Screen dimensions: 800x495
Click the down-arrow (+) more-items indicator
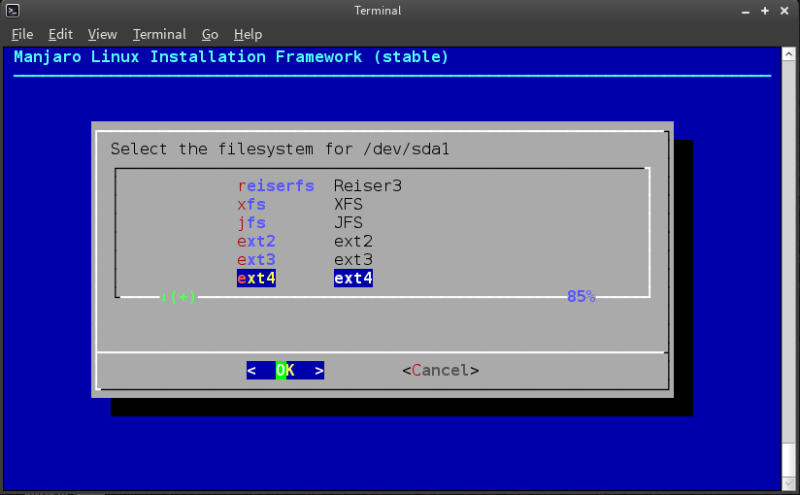[x=178, y=296]
